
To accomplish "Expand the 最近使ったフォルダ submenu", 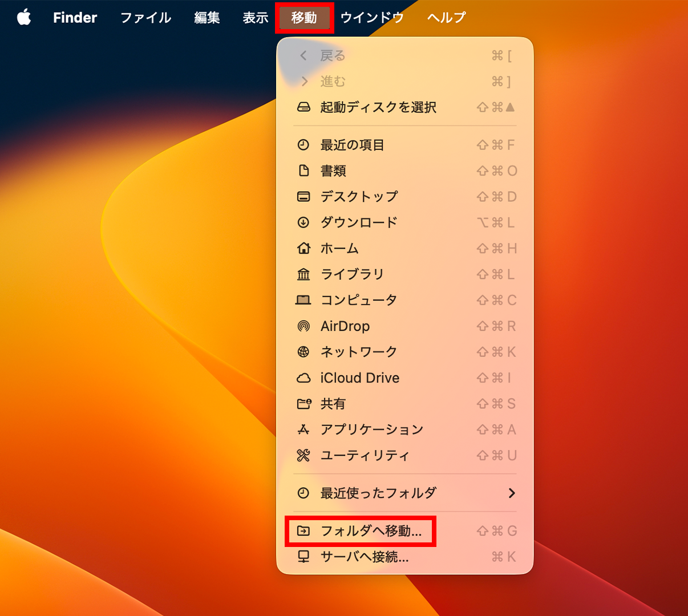I will tap(378, 493).
